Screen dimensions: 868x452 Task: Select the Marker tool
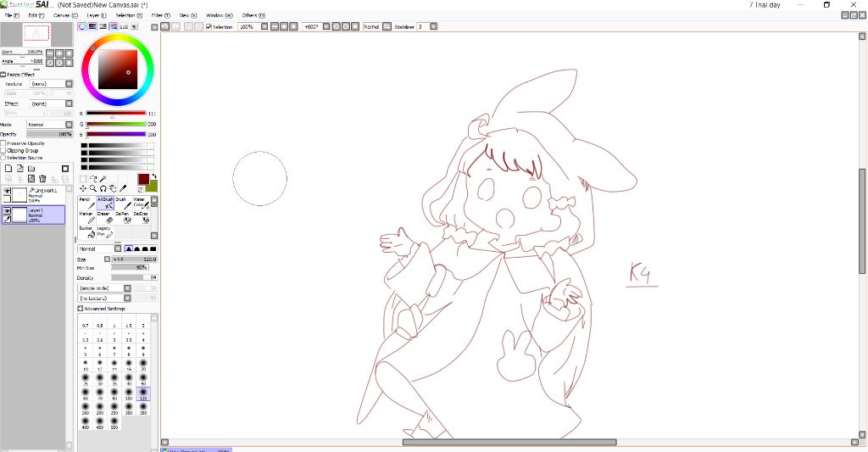(86, 217)
